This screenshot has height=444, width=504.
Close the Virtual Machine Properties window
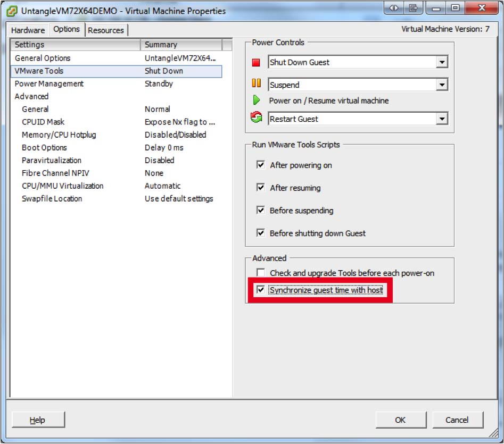click(482, 7)
